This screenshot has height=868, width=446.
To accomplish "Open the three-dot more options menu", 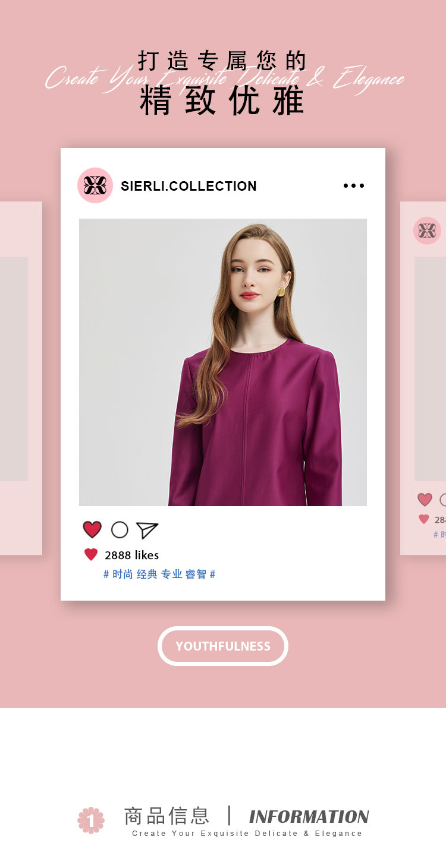I will click(354, 186).
